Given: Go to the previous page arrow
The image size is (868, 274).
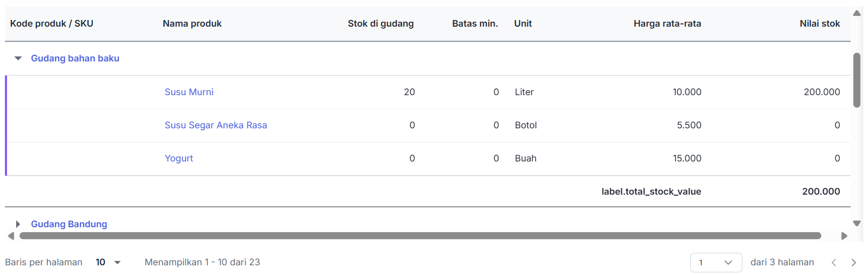Looking at the screenshot, I should [834, 263].
